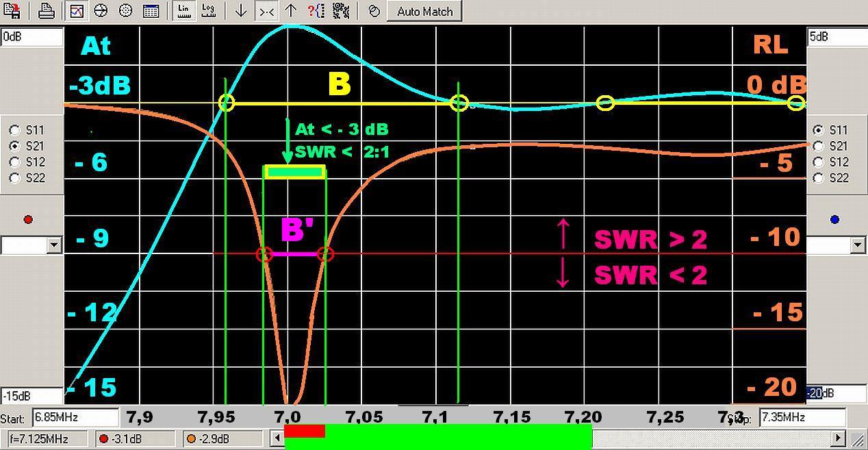Click the up arrow toolbar icon

(291, 11)
